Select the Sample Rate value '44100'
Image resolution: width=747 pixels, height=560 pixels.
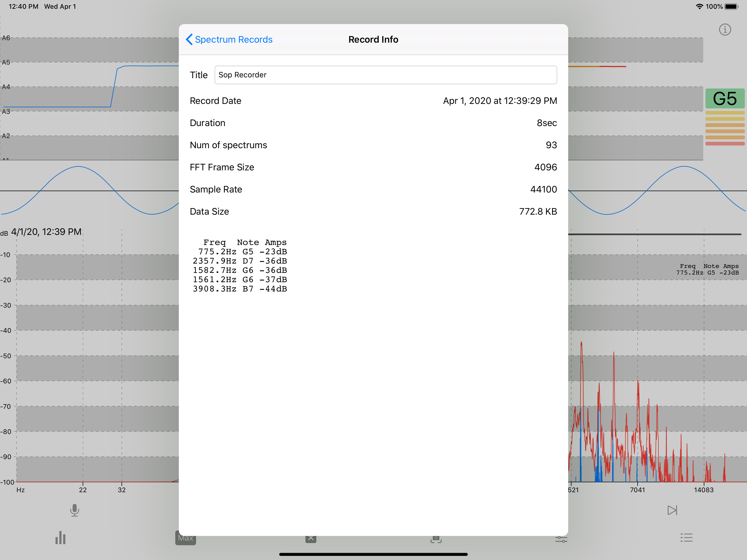pyautogui.click(x=543, y=189)
